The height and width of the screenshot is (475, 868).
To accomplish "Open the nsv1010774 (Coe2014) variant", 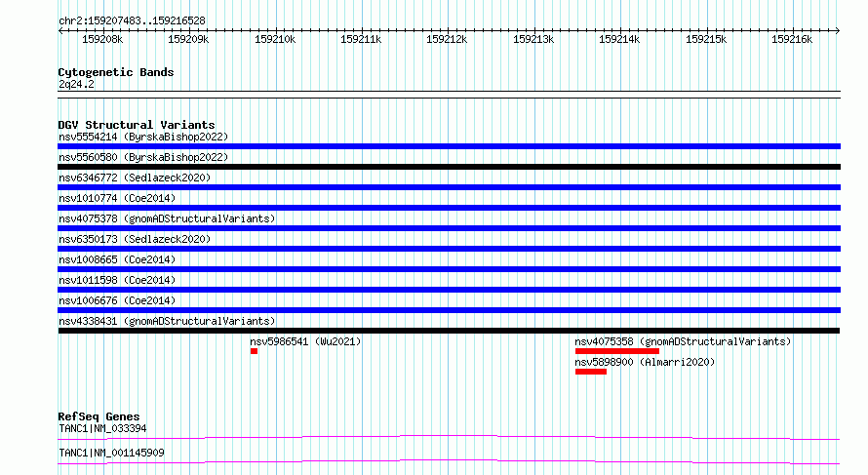I will coord(117,198).
